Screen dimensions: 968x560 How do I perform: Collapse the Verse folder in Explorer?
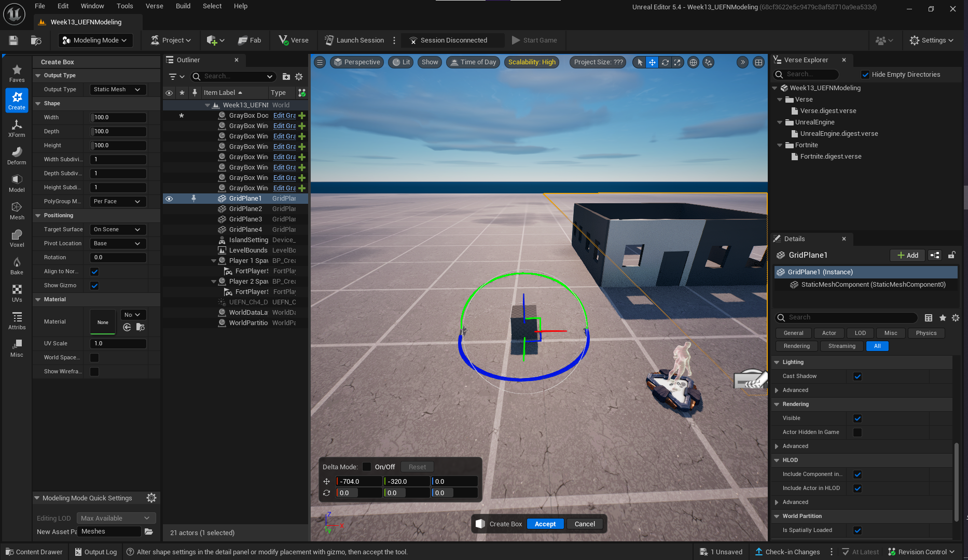(x=780, y=100)
